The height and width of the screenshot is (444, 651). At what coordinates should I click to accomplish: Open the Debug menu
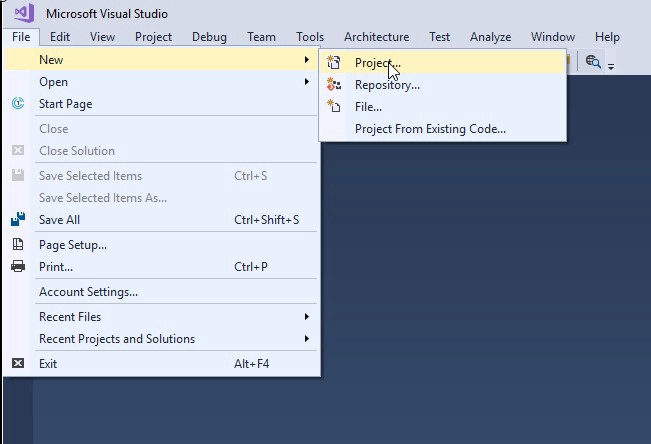coord(209,37)
